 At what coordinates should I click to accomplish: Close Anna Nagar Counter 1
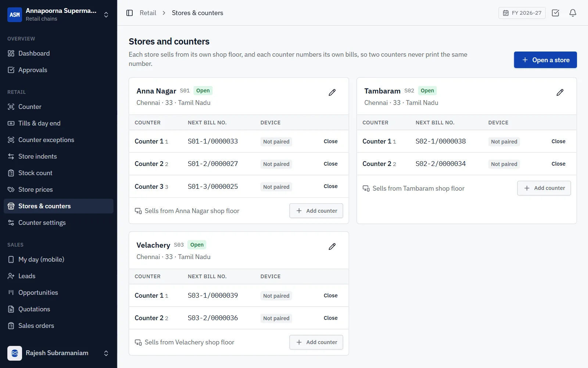point(330,141)
